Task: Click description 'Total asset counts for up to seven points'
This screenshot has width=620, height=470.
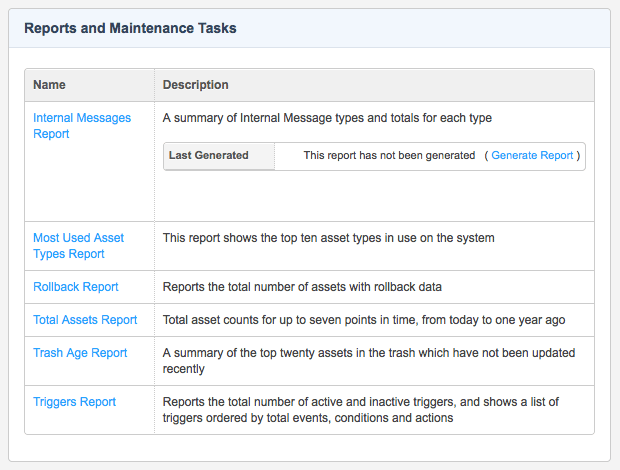Action: (x=364, y=320)
